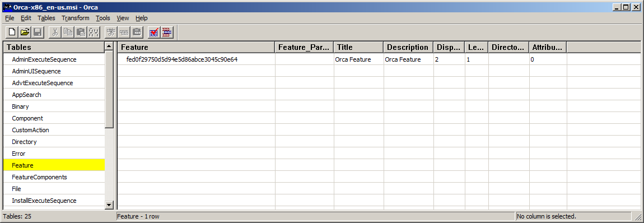Click the Paste Row(s) toolbar icon

(136, 32)
